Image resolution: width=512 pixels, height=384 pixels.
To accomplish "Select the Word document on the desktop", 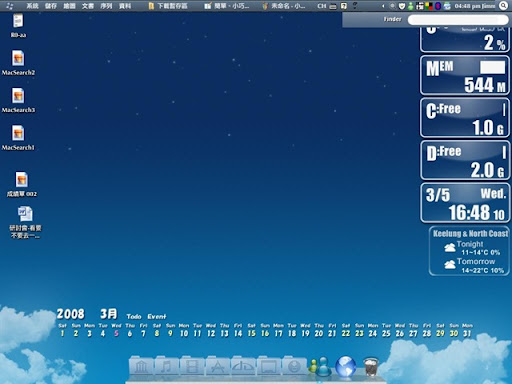I will [25, 222].
